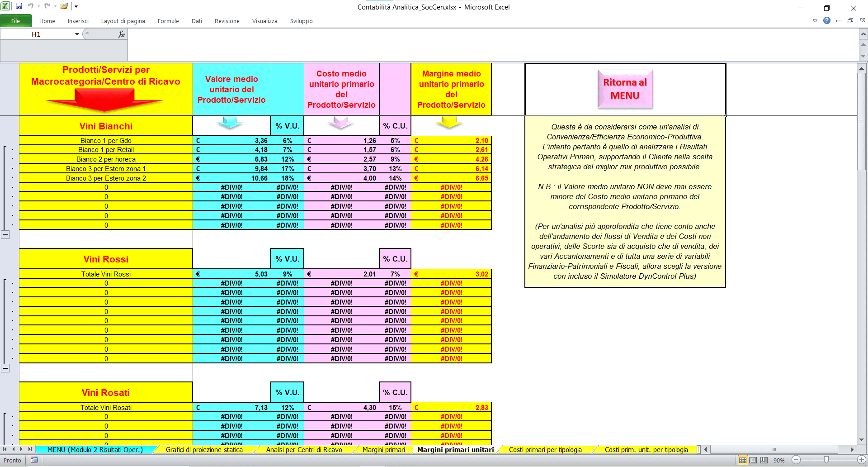The height and width of the screenshot is (467, 868).
Task: Click the fx insert function icon
Action: point(121,34)
